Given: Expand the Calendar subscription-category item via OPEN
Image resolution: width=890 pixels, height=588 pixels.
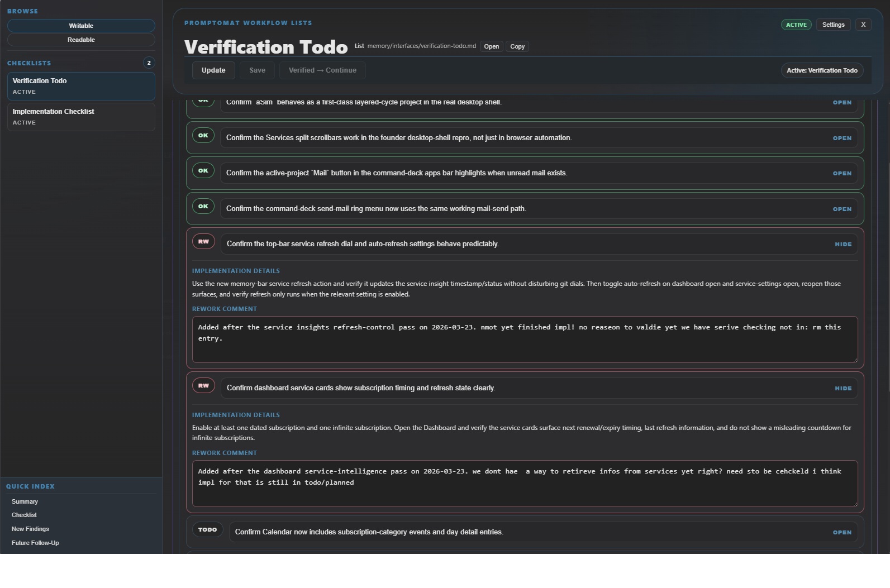Looking at the screenshot, I should 842,532.
